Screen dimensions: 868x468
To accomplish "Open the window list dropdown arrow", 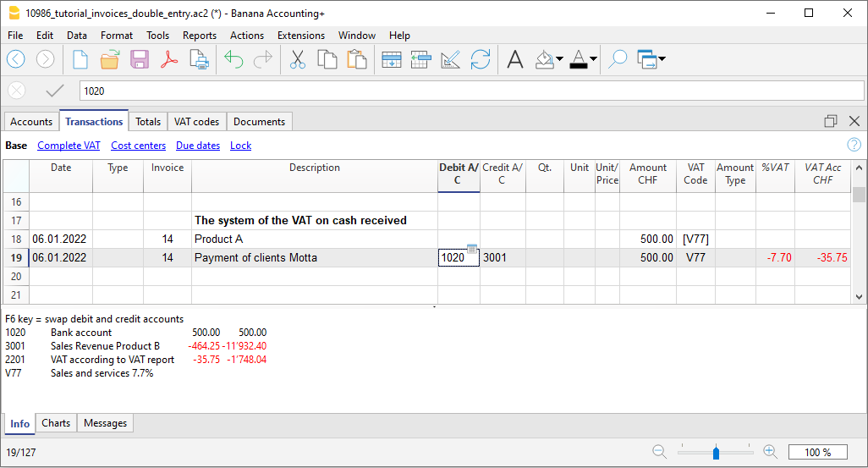I will pyautogui.click(x=662, y=59).
